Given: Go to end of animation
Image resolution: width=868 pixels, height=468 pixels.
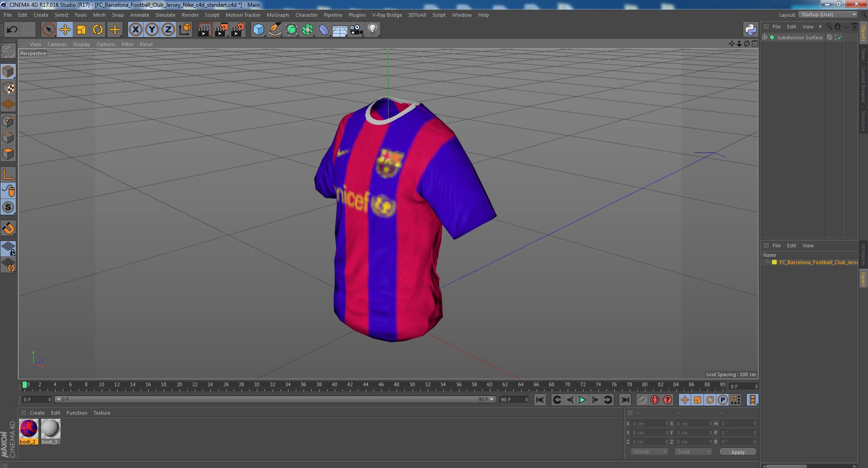Looking at the screenshot, I should (625, 400).
